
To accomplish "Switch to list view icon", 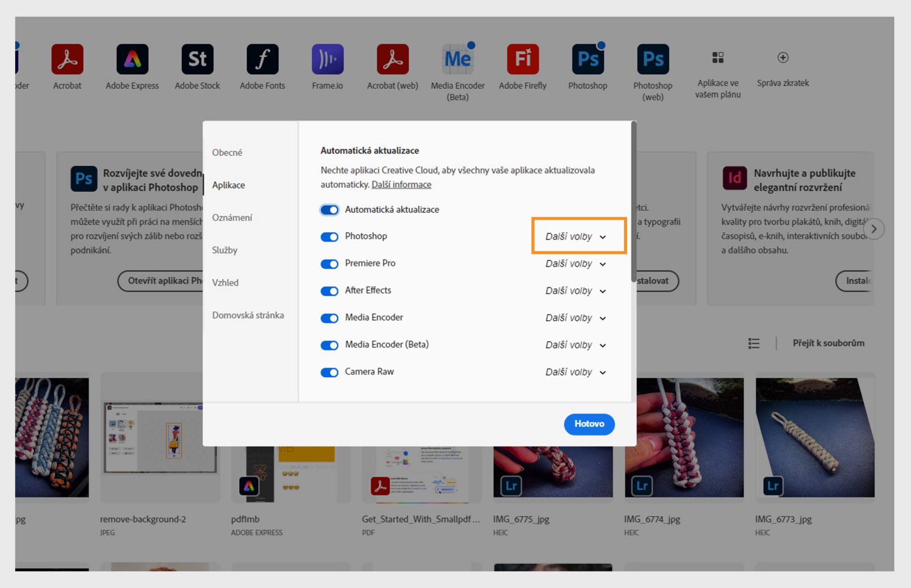I will 753,343.
